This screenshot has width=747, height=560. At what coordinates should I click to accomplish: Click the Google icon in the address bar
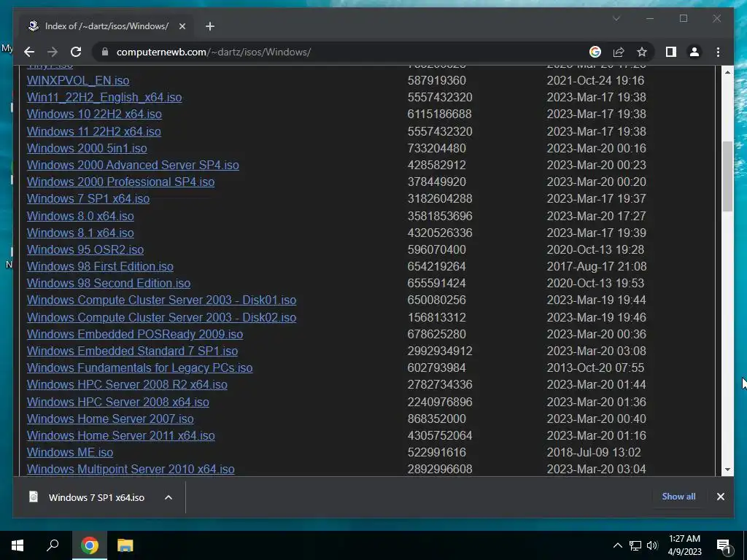(595, 52)
